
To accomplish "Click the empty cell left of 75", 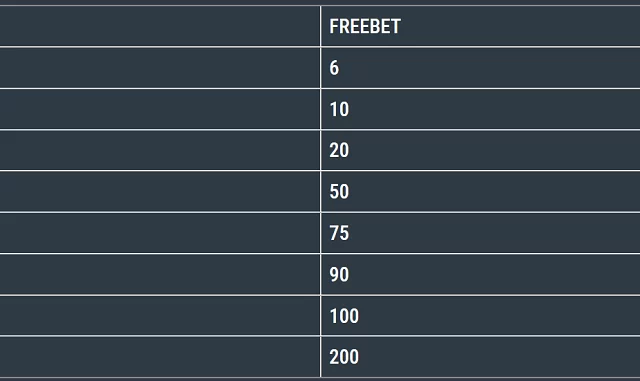I will click(x=160, y=233).
